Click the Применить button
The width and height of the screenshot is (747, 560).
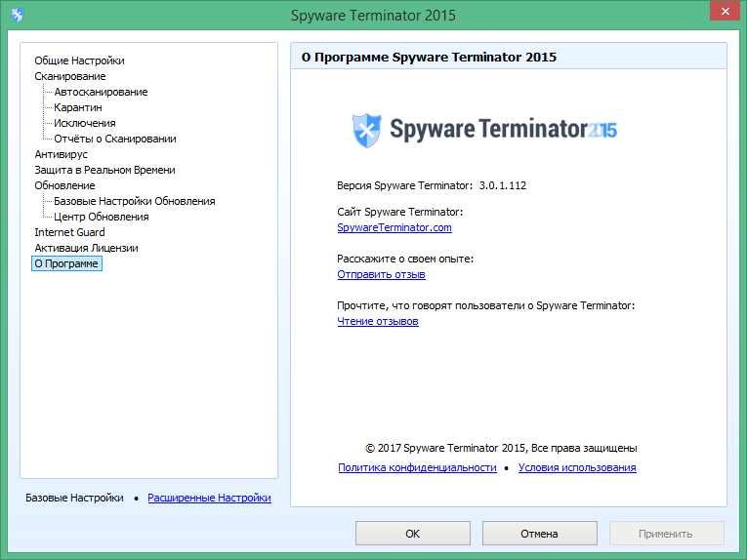[x=666, y=534]
